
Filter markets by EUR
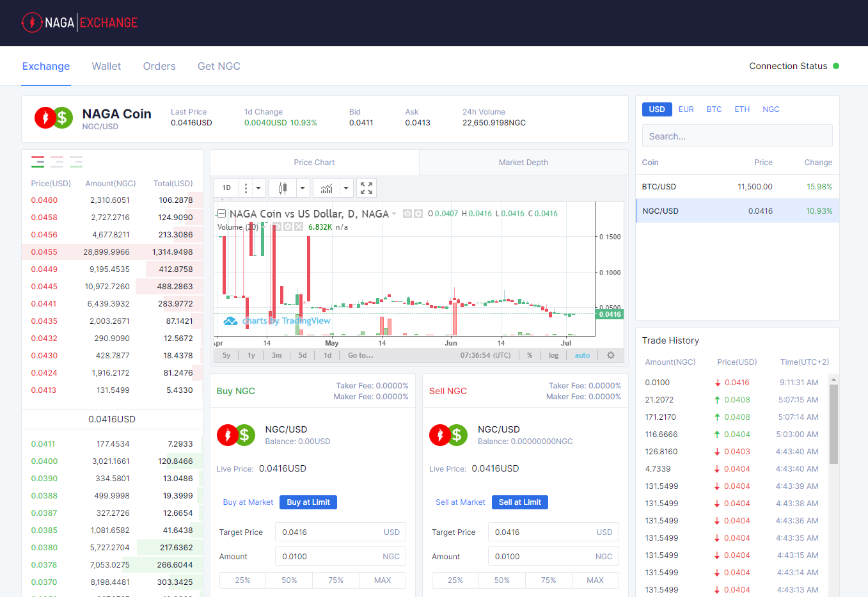pos(686,109)
